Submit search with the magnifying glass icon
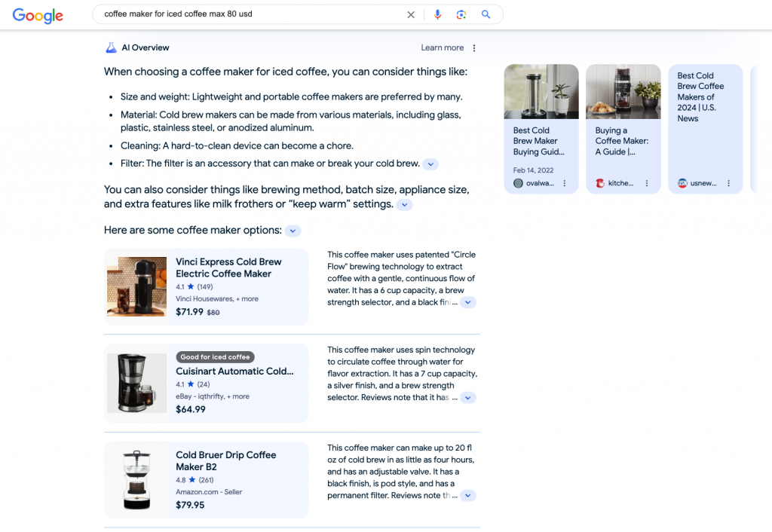The width and height of the screenshot is (772, 532). tap(486, 14)
